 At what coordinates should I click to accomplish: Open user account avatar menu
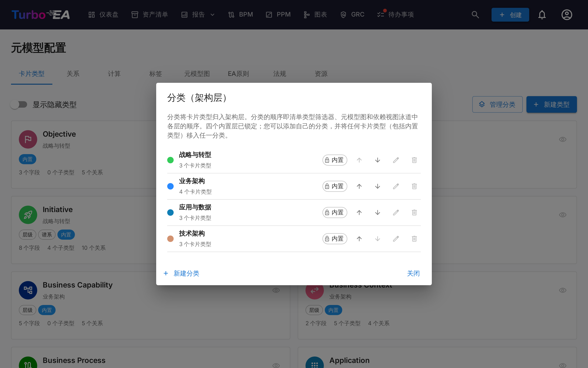pyautogui.click(x=567, y=14)
